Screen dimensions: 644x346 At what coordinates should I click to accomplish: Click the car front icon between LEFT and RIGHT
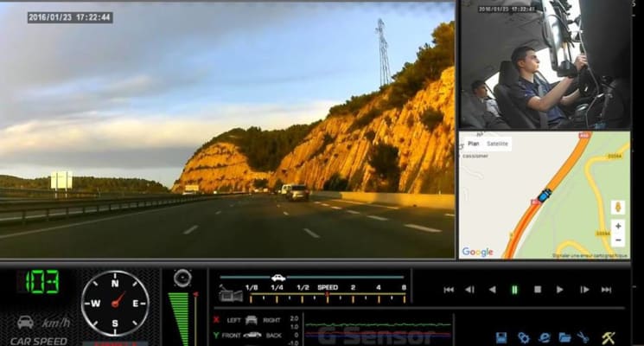[x=252, y=320]
